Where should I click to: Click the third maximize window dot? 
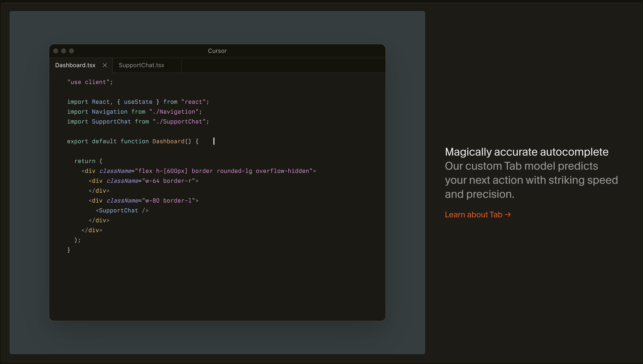pos(71,51)
